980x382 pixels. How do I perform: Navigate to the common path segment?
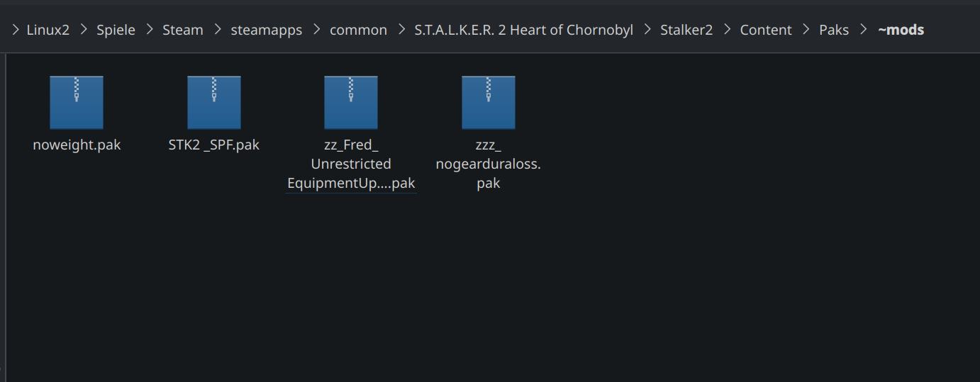click(358, 30)
